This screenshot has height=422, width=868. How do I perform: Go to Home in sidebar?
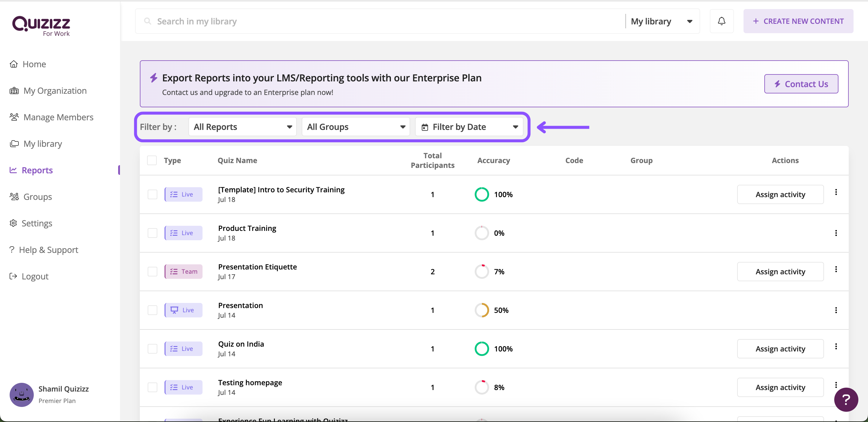(34, 64)
